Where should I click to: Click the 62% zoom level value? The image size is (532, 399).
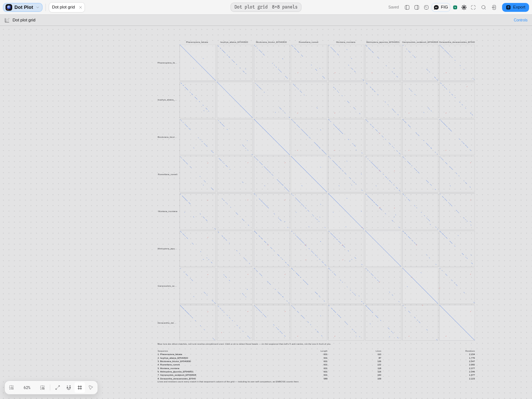(x=27, y=388)
